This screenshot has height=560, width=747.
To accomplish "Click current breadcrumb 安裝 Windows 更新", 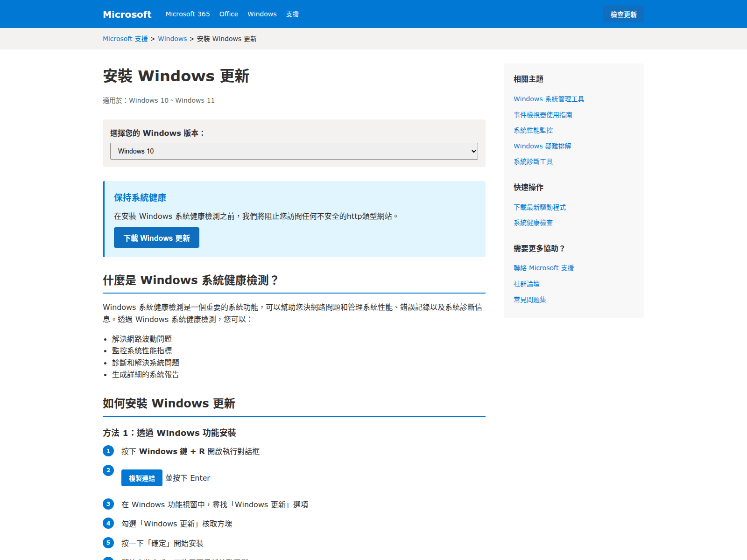I will tap(227, 39).
